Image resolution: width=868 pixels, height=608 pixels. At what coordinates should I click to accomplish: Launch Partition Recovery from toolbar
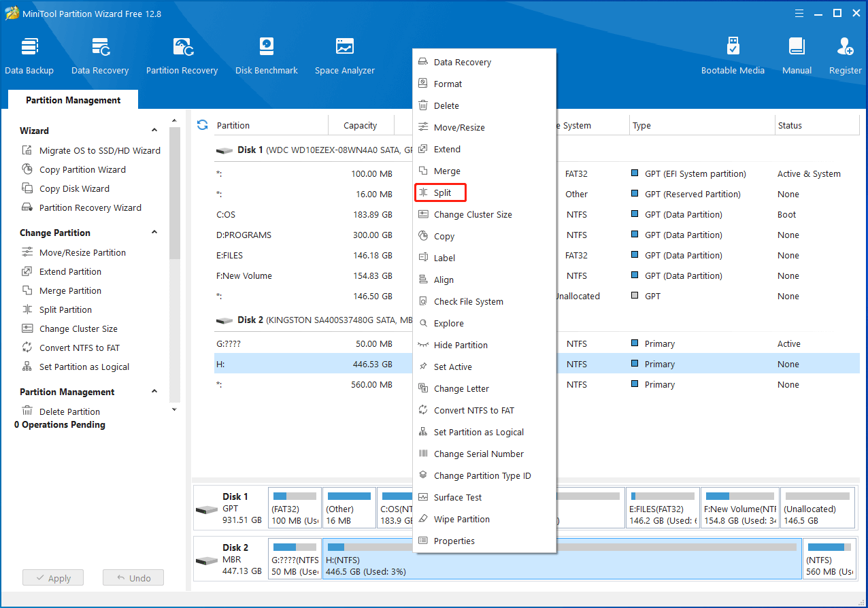(182, 47)
